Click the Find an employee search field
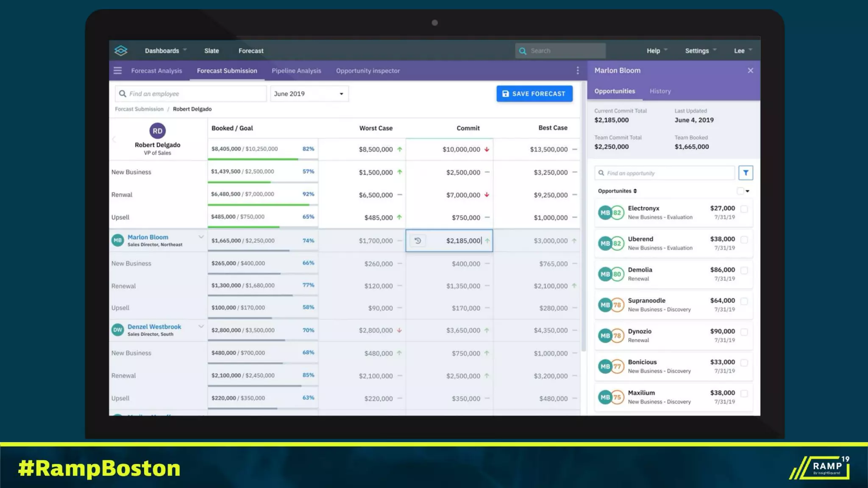868x488 pixels. pyautogui.click(x=191, y=94)
